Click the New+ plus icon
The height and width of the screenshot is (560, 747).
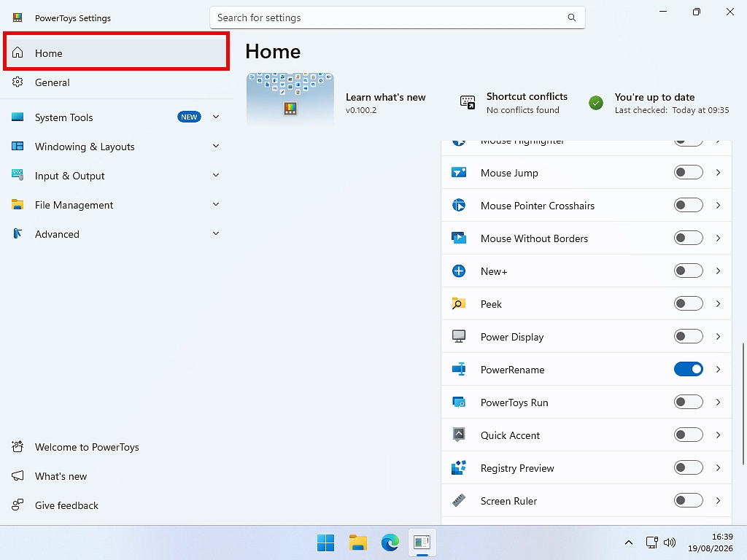click(459, 271)
